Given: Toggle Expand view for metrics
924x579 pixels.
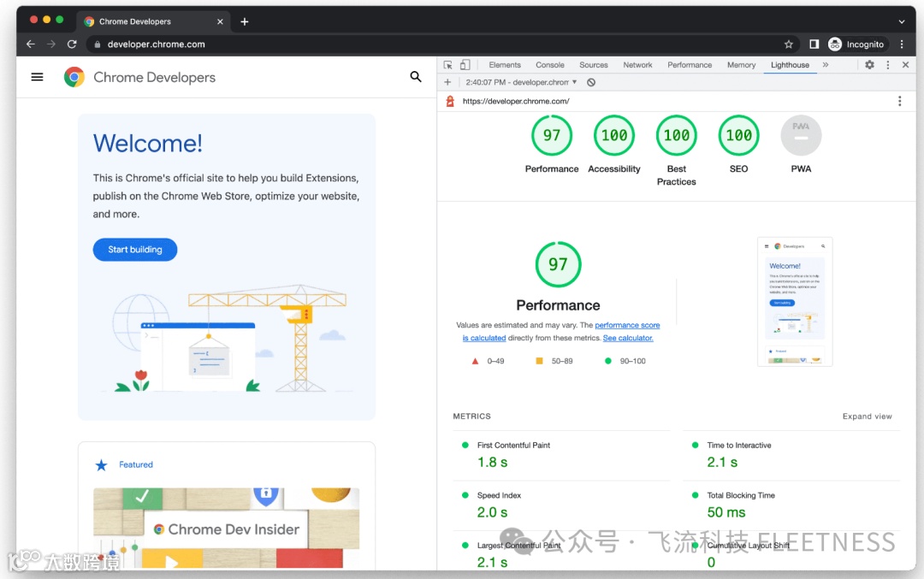Looking at the screenshot, I should point(867,417).
